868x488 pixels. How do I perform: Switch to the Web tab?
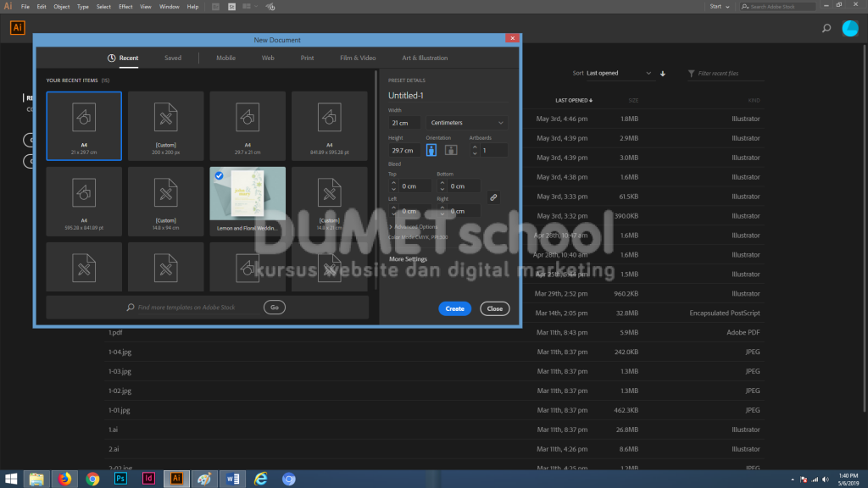268,58
